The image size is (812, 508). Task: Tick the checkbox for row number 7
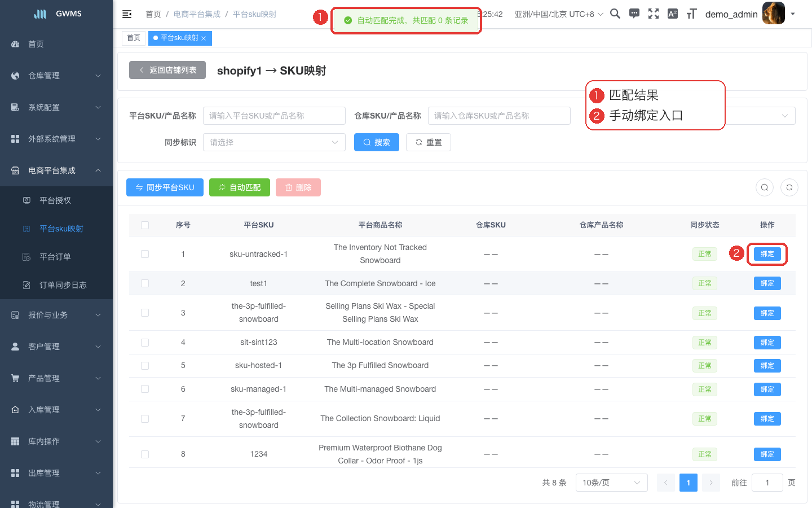145,419
